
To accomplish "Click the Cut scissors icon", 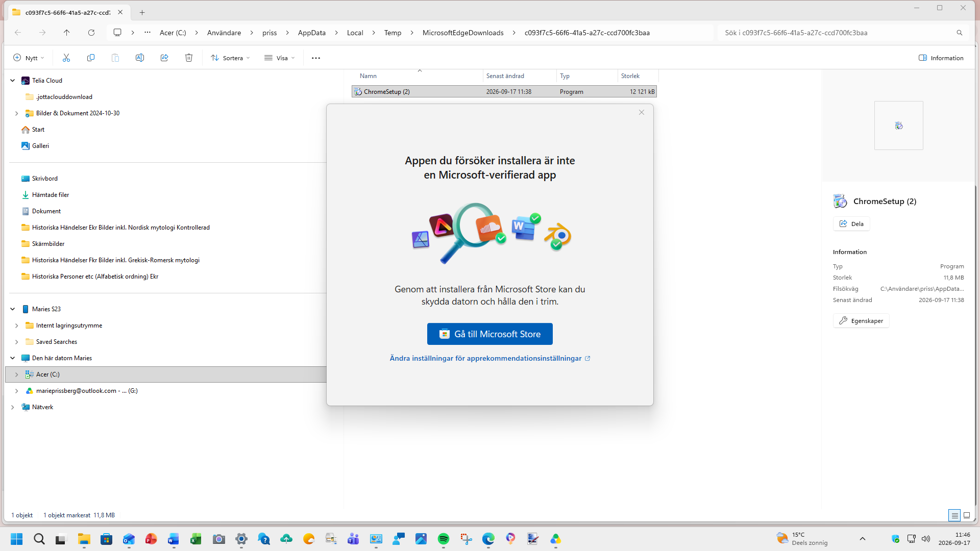I will point(66,58).
